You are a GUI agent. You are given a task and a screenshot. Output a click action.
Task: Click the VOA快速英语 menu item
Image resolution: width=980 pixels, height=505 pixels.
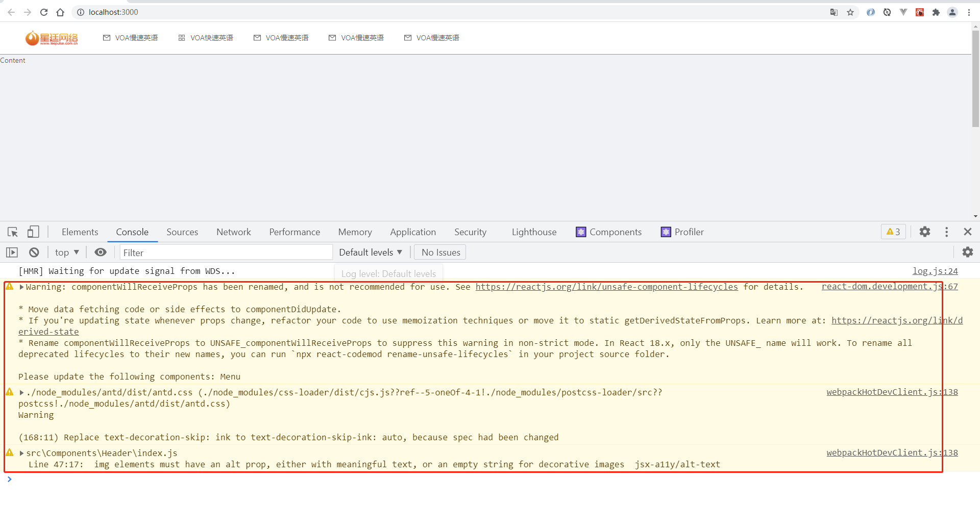click(x=206, y=38)
